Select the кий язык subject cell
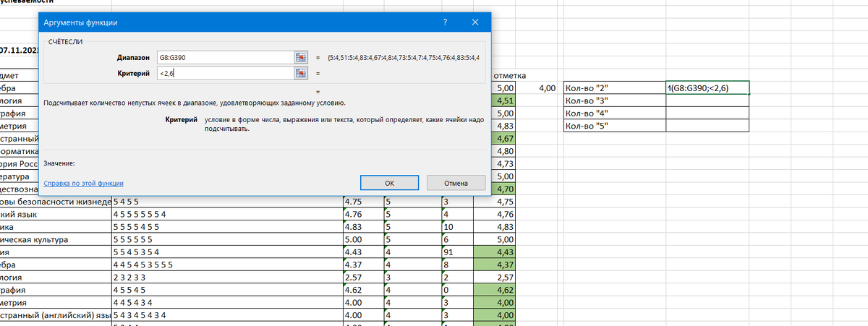This screenshot has width=868, height=326. tap(56, 214)
